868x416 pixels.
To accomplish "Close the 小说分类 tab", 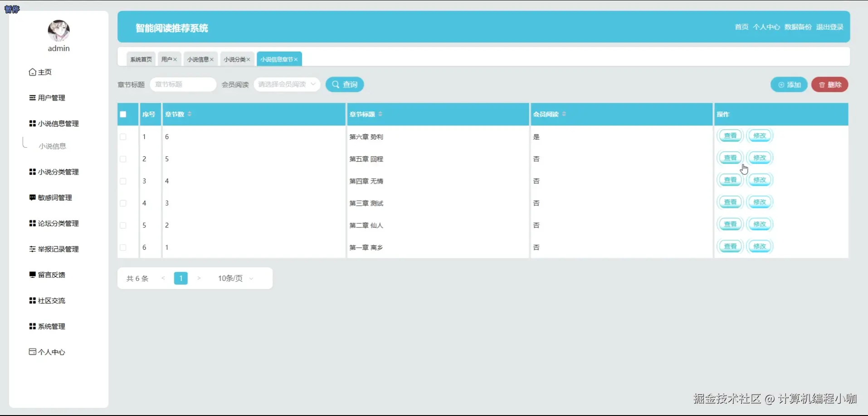I will click(x=249, y=59).
